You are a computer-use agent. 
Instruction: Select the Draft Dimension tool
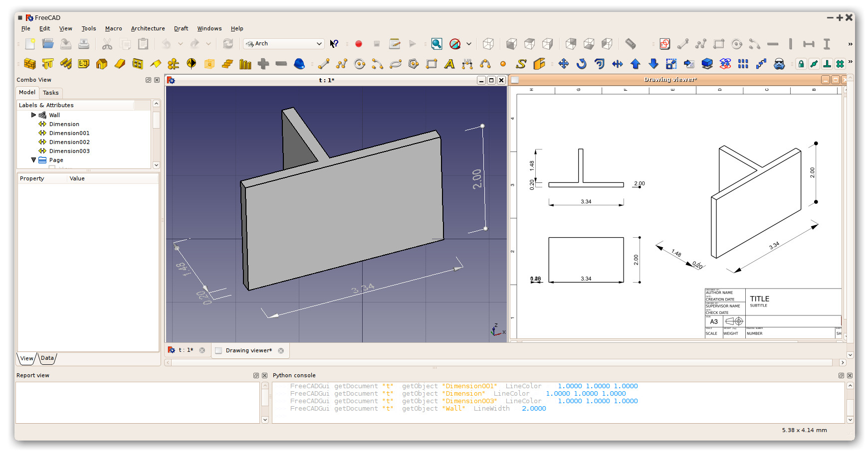coord(467,64)
